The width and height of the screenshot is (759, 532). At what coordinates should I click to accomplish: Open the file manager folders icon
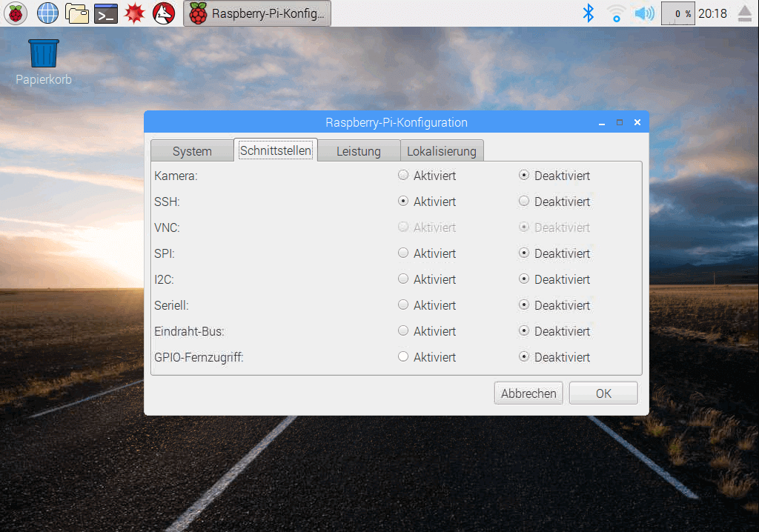click(x=76, y=13)
